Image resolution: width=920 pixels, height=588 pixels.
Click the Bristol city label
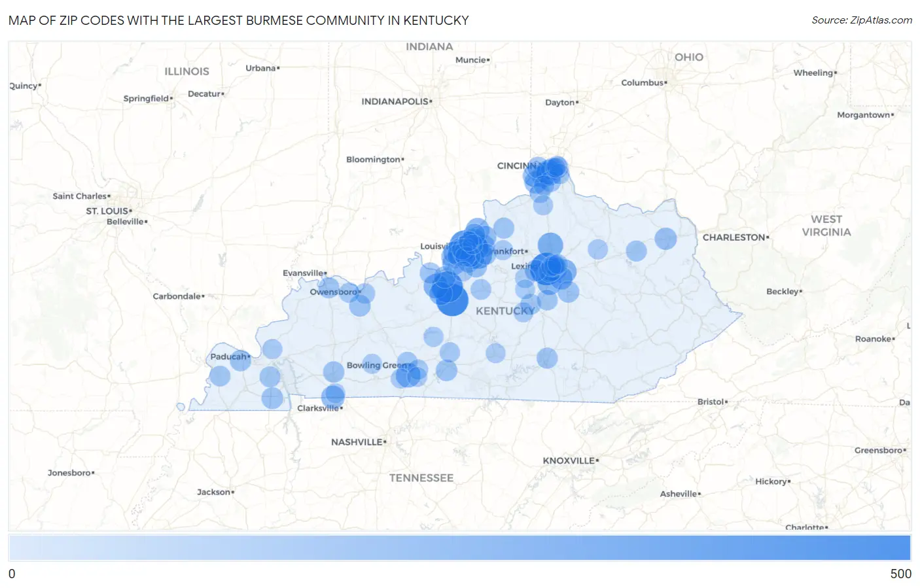coord(711,402)
